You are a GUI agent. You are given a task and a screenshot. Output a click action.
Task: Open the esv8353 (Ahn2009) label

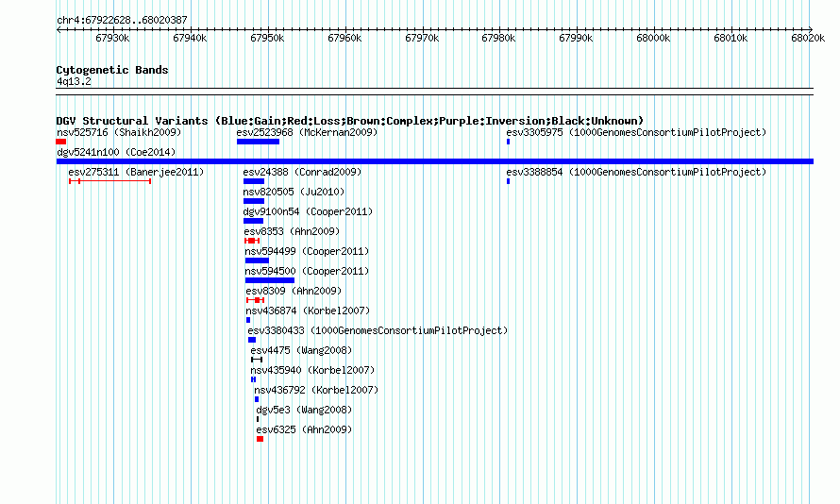(x=292, y=231)
